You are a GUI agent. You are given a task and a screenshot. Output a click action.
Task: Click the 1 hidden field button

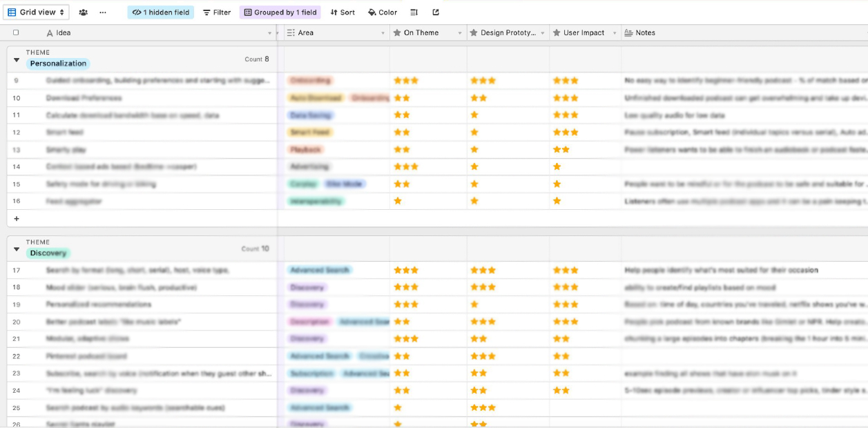tap(161, 12)
